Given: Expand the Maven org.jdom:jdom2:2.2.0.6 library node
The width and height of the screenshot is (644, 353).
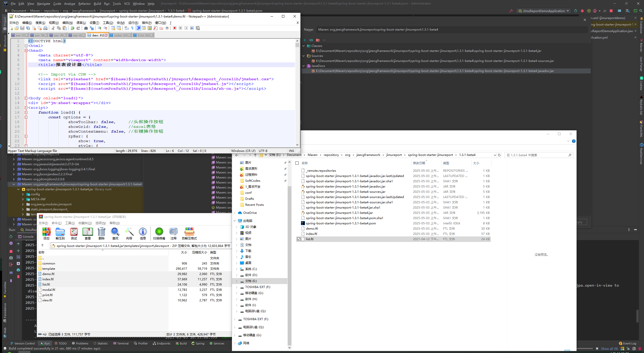Looking at the screenshot, I should pyautogui.click(x=14, y=179).
